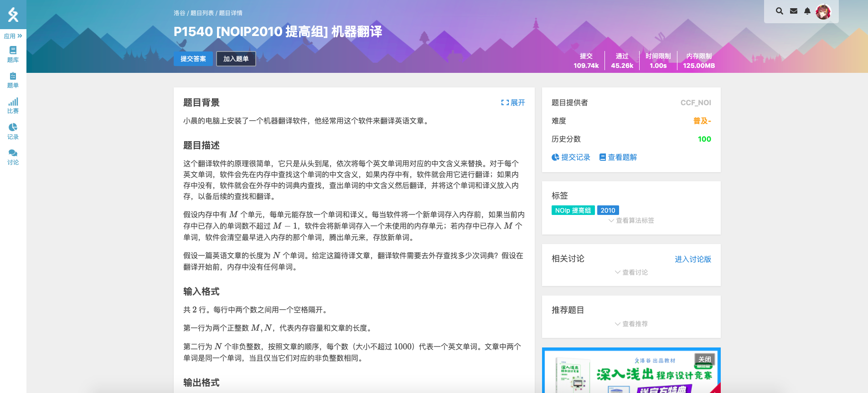Expand 查看算法标签 algorithm tags
Screen dimensions: 868x393
(631, 220)
